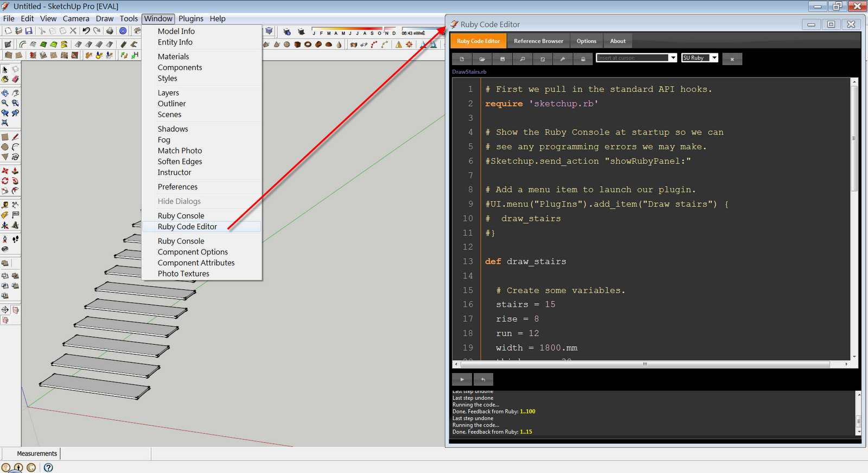Click Open folder icon in Ruby Code Editor
The height and width of the screenshot is (473, 868).
[x=482, y=59]
